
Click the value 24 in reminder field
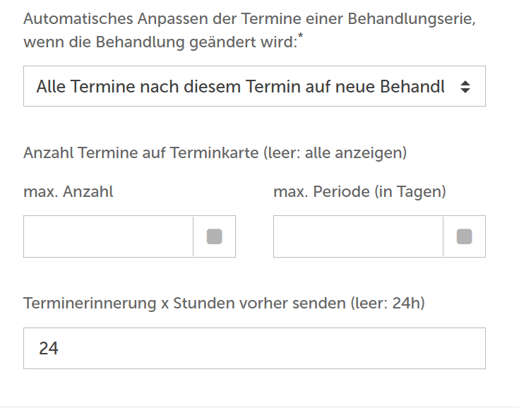tap(49, 348)
